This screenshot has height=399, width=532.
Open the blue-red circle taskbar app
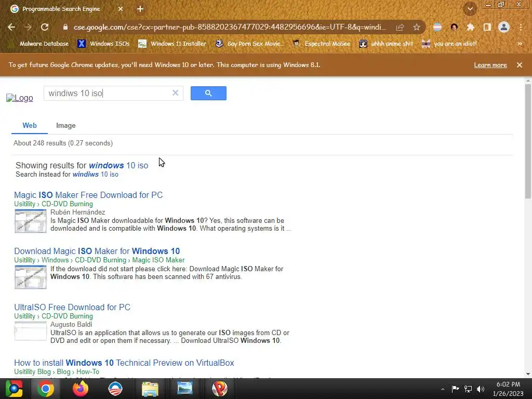pyautogui.click(x=115, y=389)
